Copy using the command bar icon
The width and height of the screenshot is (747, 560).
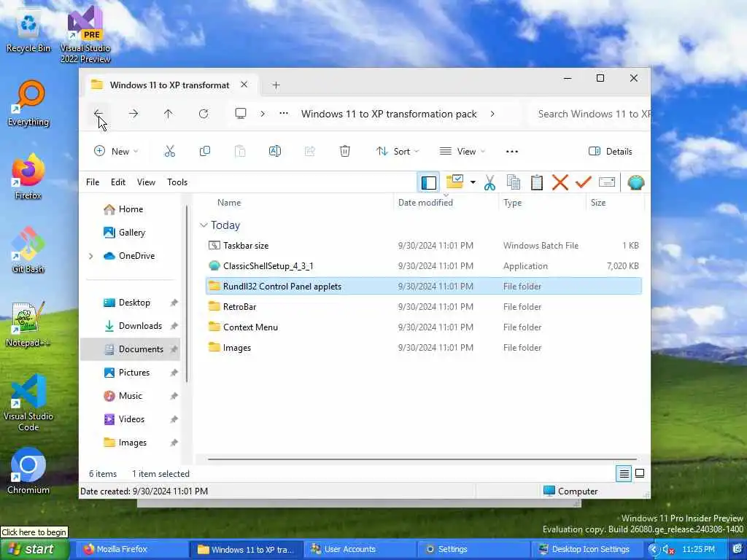[205, 152]
